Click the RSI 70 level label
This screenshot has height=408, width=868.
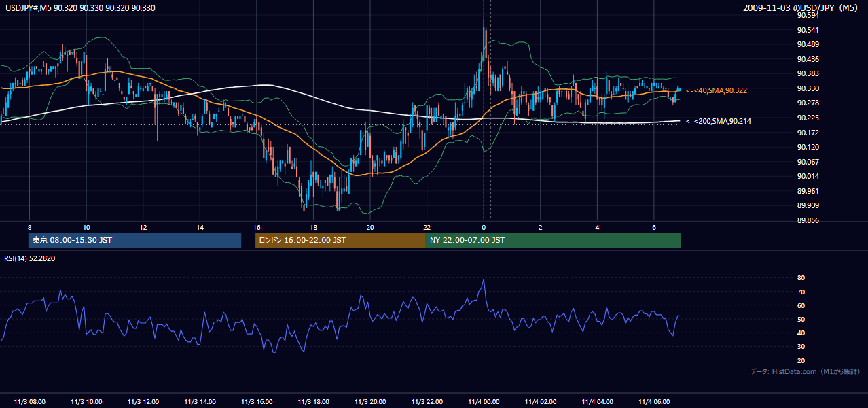click(801, 292)
